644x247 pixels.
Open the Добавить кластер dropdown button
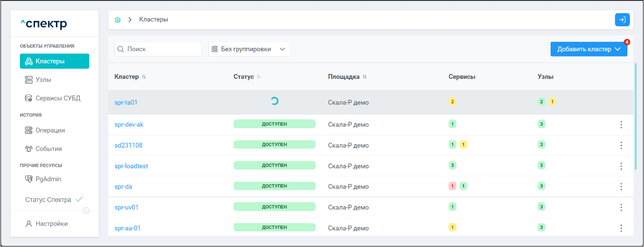(x=589, y=49)
